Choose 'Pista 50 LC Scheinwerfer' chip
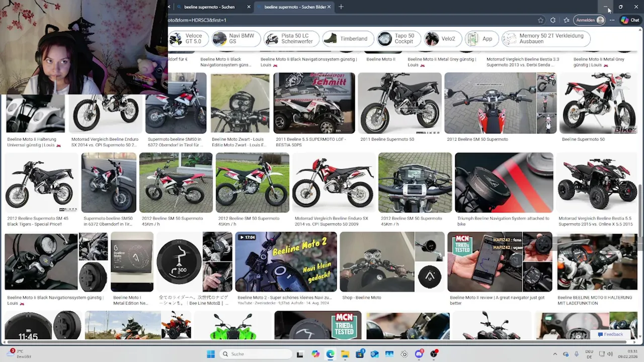644x362 pixels. coord(291,39)
